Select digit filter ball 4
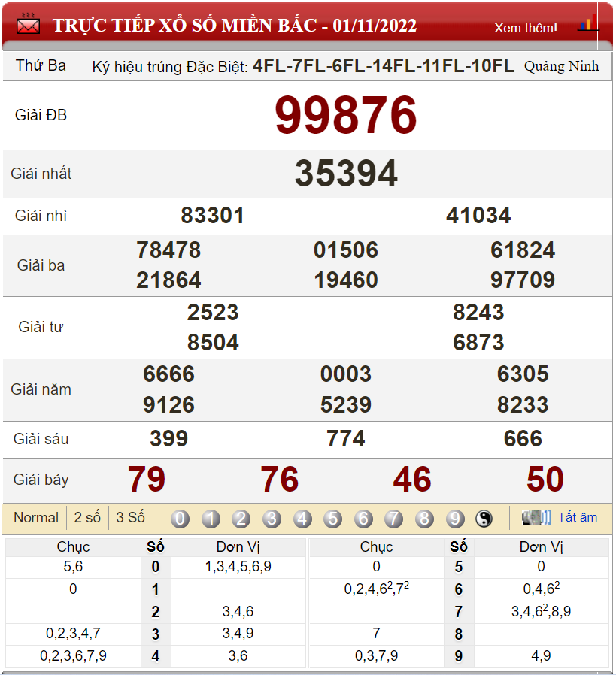Image resolution: width=616 pixels, height=675 pixels. tap(302, 519)
